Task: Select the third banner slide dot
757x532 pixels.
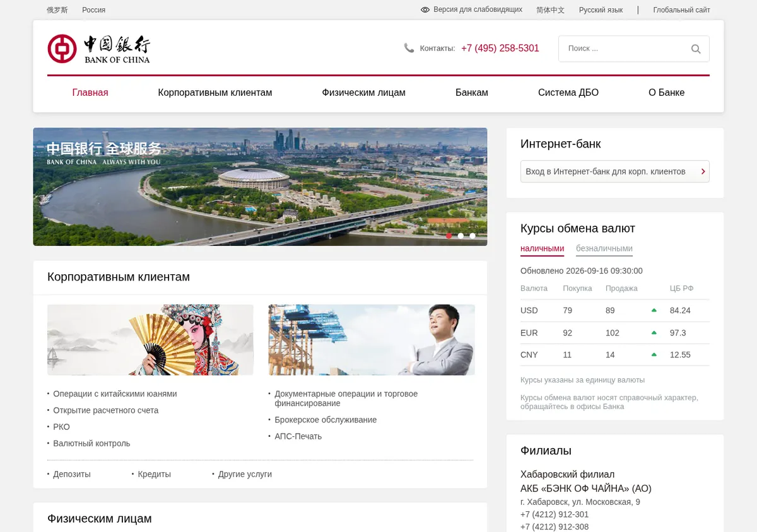Action: tap(472, 236)
